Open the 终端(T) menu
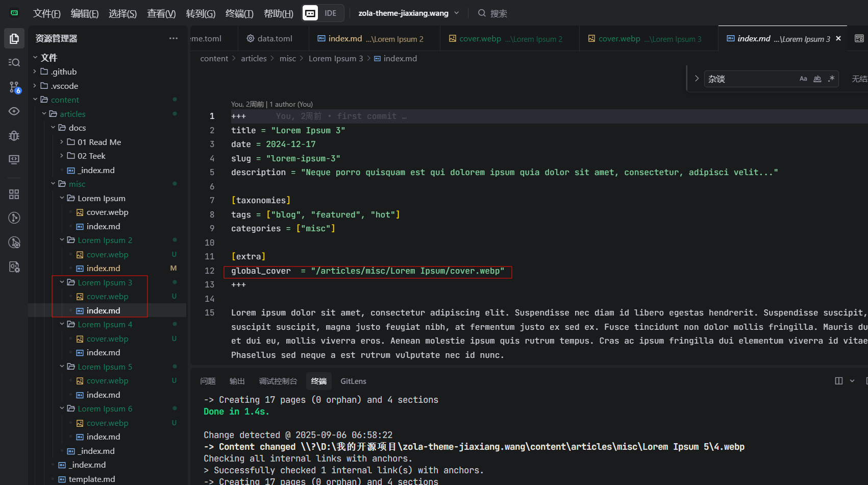Image resolution: width=868 pixels, height=485 pixels. click(x=239, y=13)
